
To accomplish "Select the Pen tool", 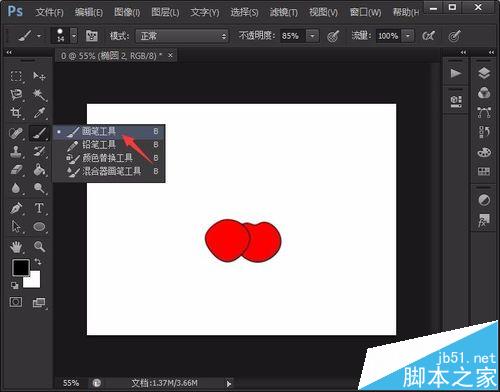I will [x=16, y=208].
